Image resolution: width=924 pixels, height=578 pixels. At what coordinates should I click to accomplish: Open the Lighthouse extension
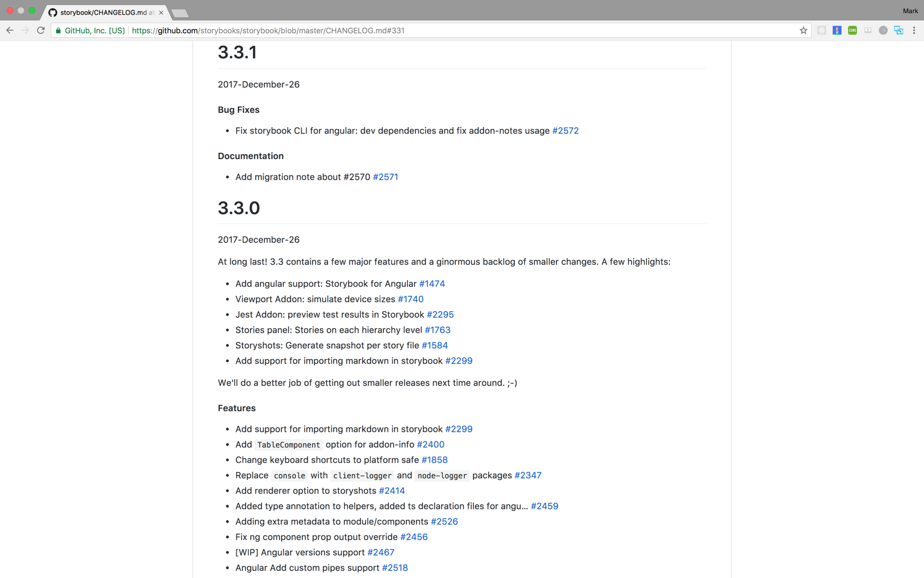click(x=837, y=30)
